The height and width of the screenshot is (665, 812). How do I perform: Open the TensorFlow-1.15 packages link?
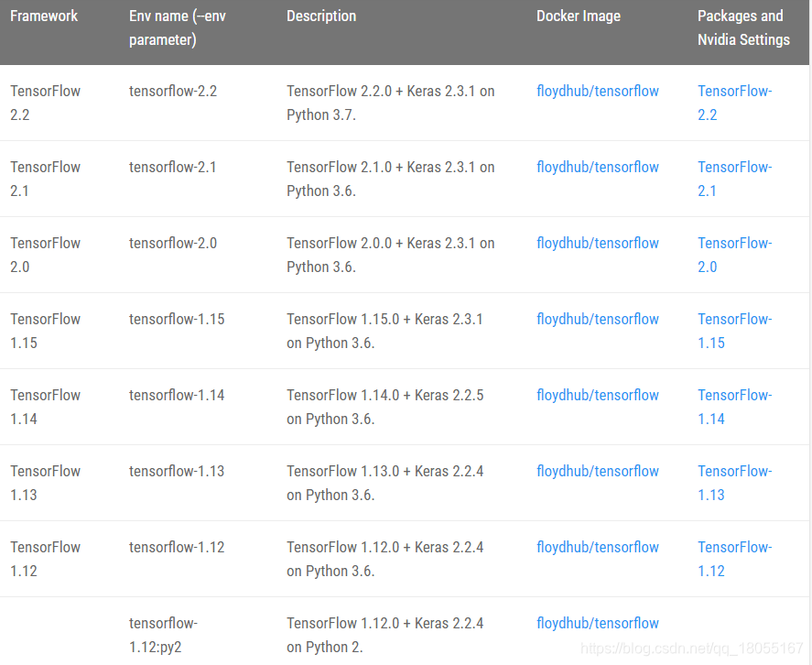click(735, 331)
